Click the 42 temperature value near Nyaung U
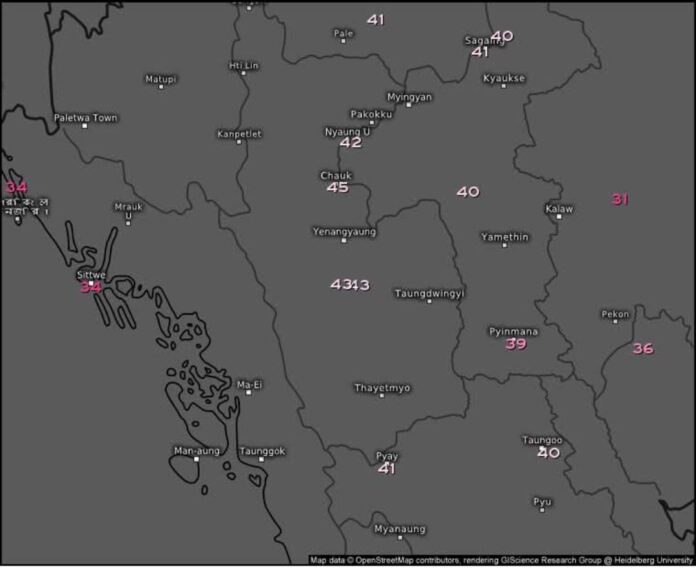696x568 pixels. click(x=350, y=143)
